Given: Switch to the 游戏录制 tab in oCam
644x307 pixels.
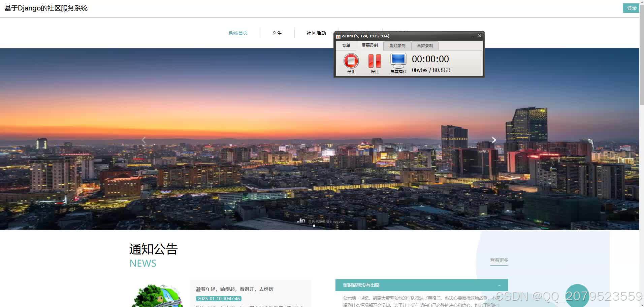Looking at the screenshot, I should 397,46.
